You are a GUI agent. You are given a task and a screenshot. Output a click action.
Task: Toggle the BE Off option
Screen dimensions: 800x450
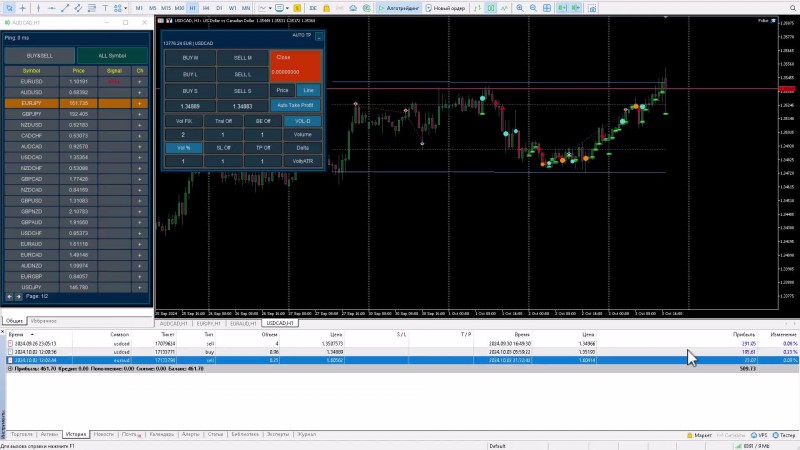point(263,121)
